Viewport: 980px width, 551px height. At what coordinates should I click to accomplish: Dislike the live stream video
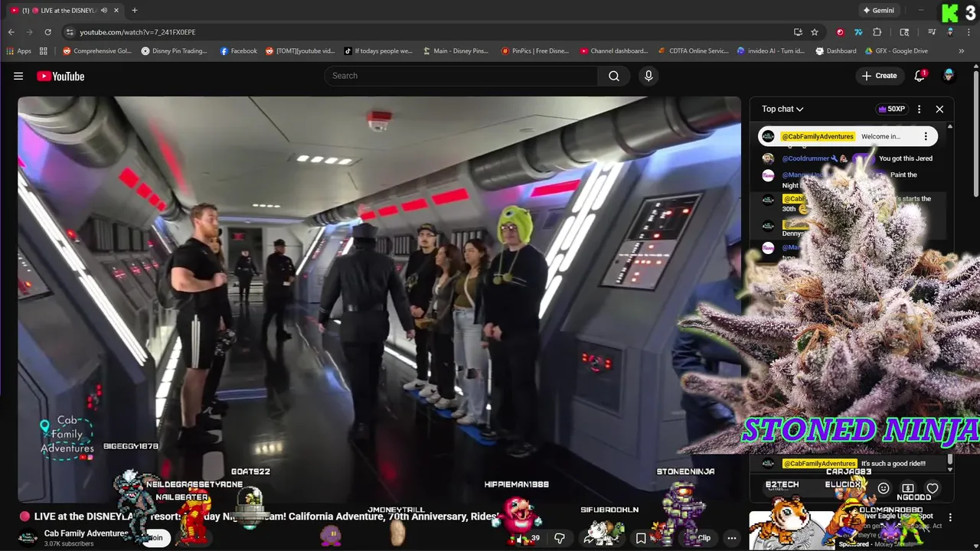tap(560, 538)
